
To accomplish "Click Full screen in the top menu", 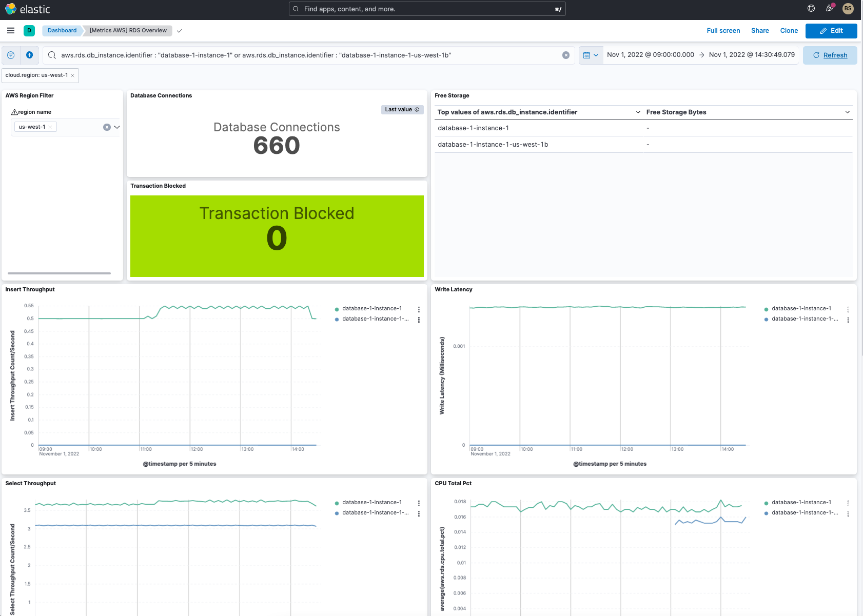I will (x=723, y=31).
